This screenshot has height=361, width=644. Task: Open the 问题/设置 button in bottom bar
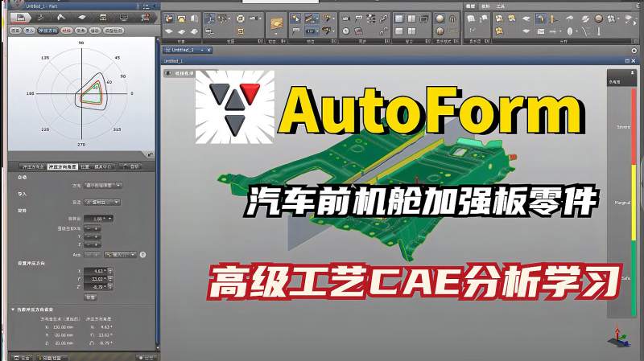coord(52,358)
